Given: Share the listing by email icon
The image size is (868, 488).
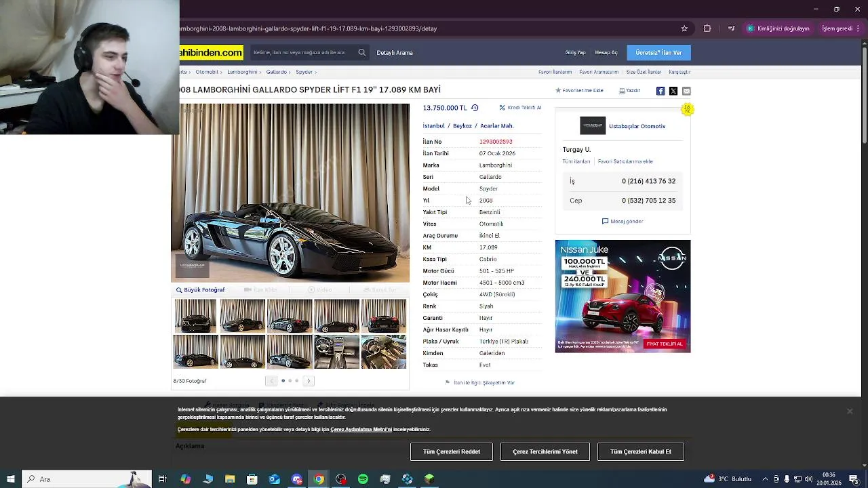Looking at the screenshot, I should click(x=686, y=91).
